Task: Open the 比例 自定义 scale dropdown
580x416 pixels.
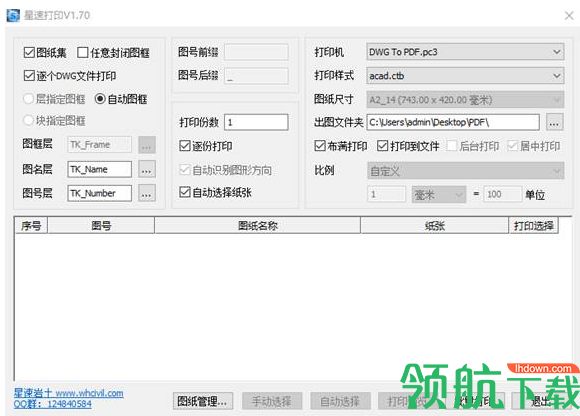Action: pyautogui.click(x=466, y=170)
